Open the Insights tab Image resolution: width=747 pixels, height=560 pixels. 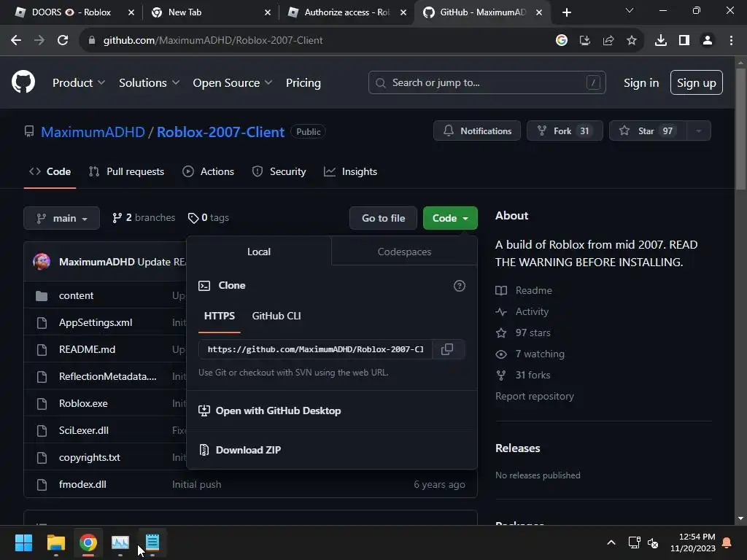(351, 171)
